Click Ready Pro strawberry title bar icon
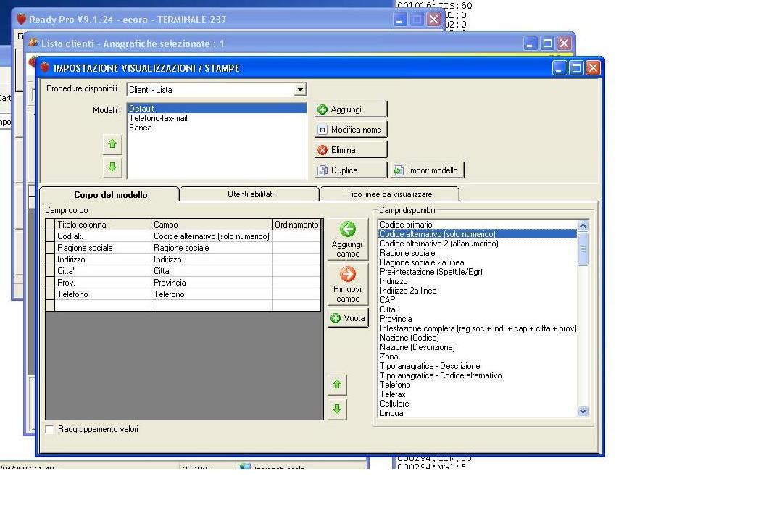 (21, 19)
